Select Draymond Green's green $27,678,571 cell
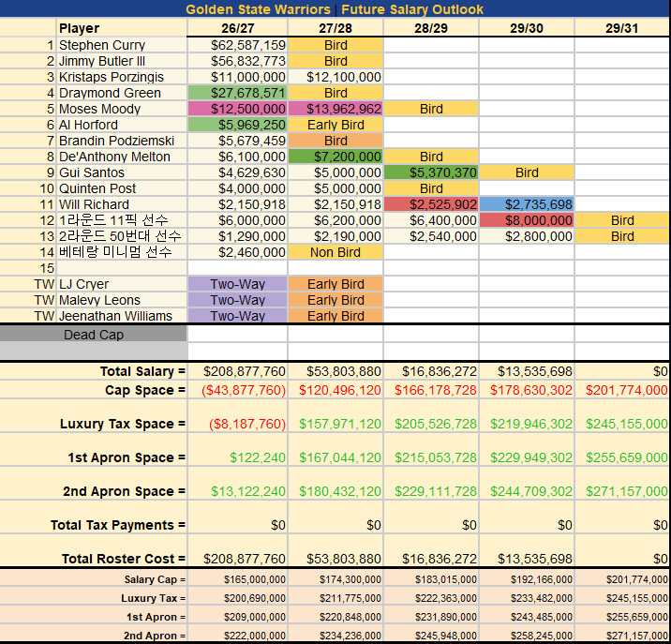The height and width of the screenshot is (644, 671). pos(237,93)
